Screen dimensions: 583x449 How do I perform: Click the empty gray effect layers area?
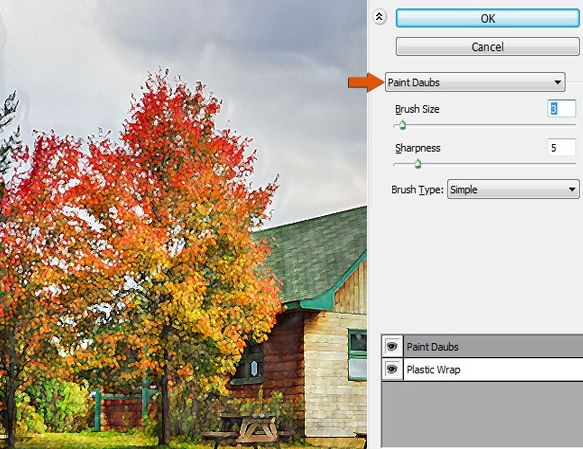click(x=482, y=414)
